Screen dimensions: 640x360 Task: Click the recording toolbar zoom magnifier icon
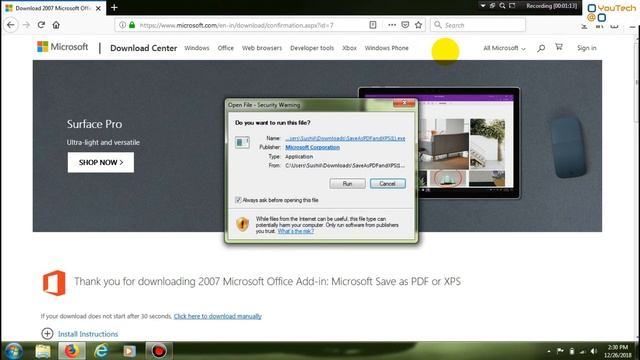point(502,6)
